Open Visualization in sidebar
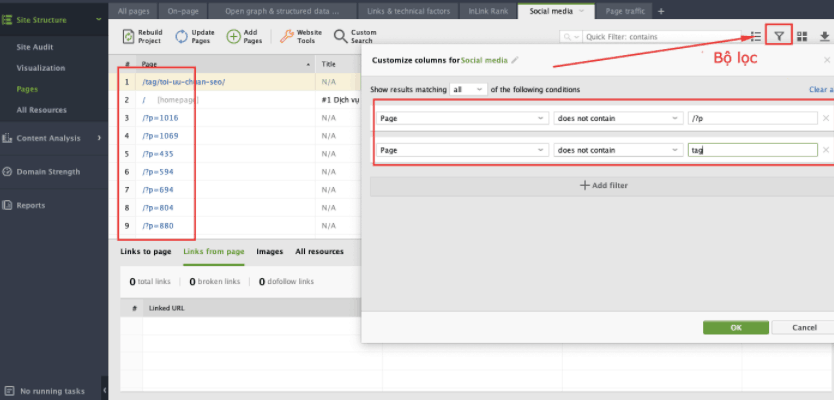The image size is (834, 400). 41,68
